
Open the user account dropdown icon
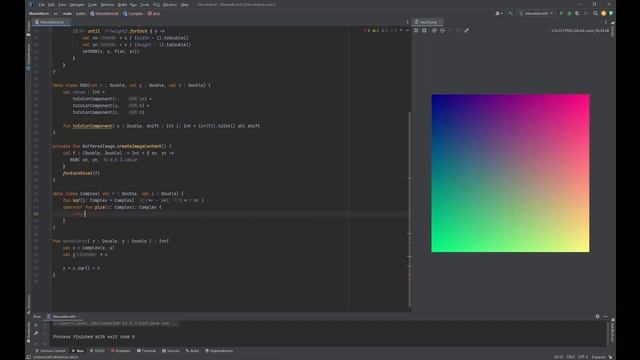coord(498,13)
